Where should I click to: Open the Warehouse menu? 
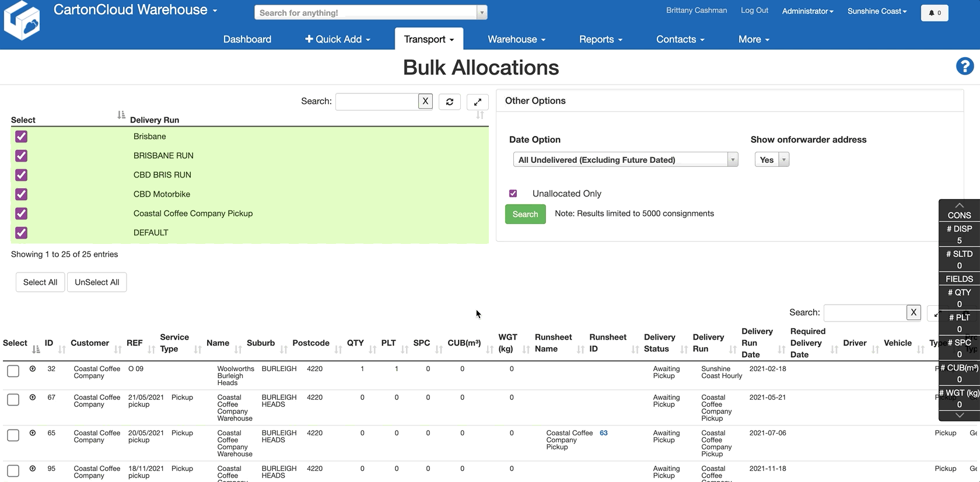516,39
